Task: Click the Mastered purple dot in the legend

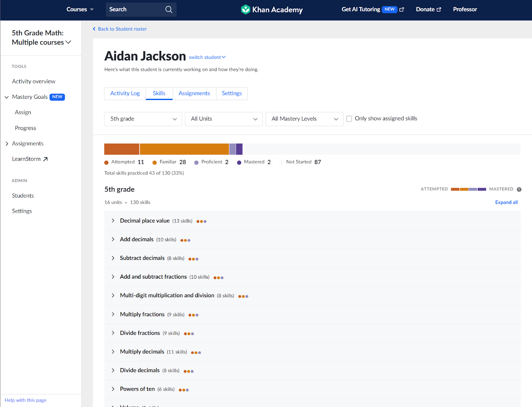Action: click(239, 162)
